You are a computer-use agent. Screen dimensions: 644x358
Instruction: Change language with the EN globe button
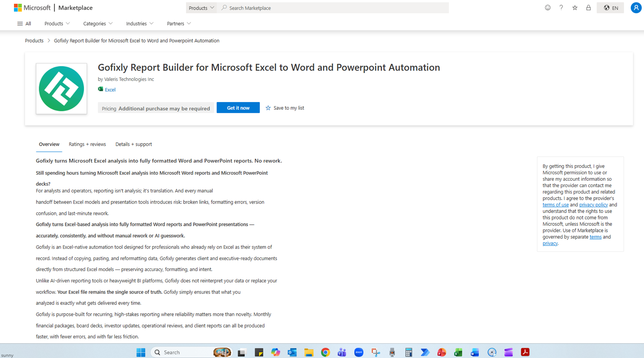[x=611, y=8]
